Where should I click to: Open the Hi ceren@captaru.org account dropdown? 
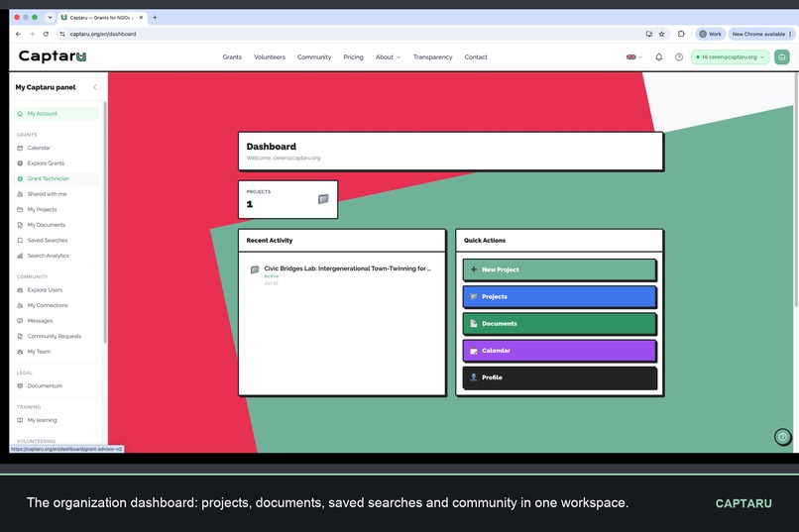pyautogui.click(x=731, y=57)
